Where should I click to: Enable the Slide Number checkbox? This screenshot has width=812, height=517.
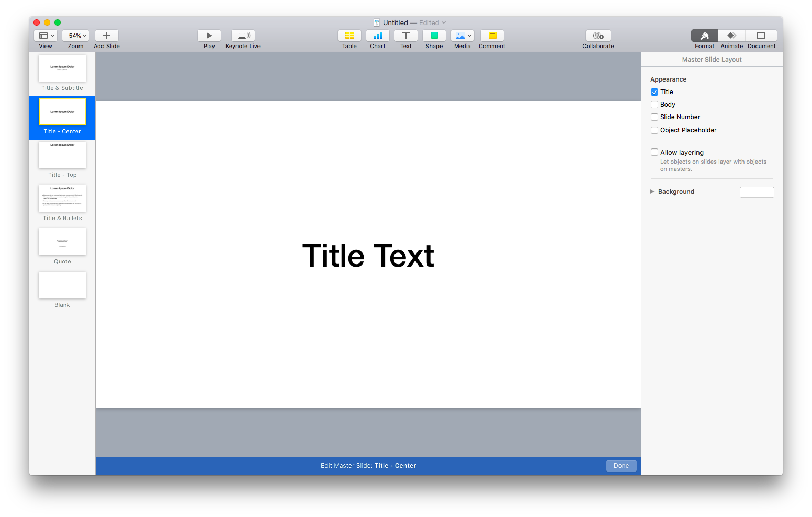[x=655, y=117]
